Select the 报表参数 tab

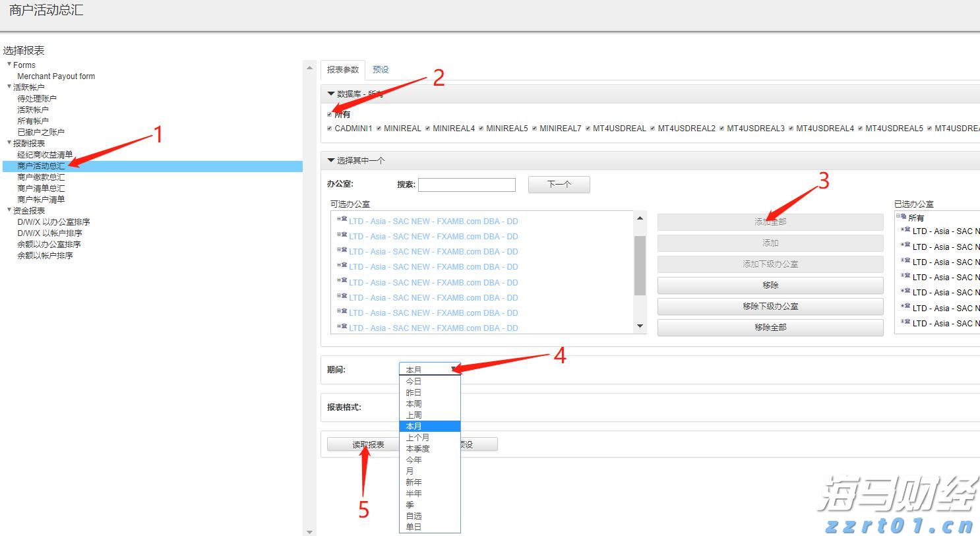(x=342, y=69)
